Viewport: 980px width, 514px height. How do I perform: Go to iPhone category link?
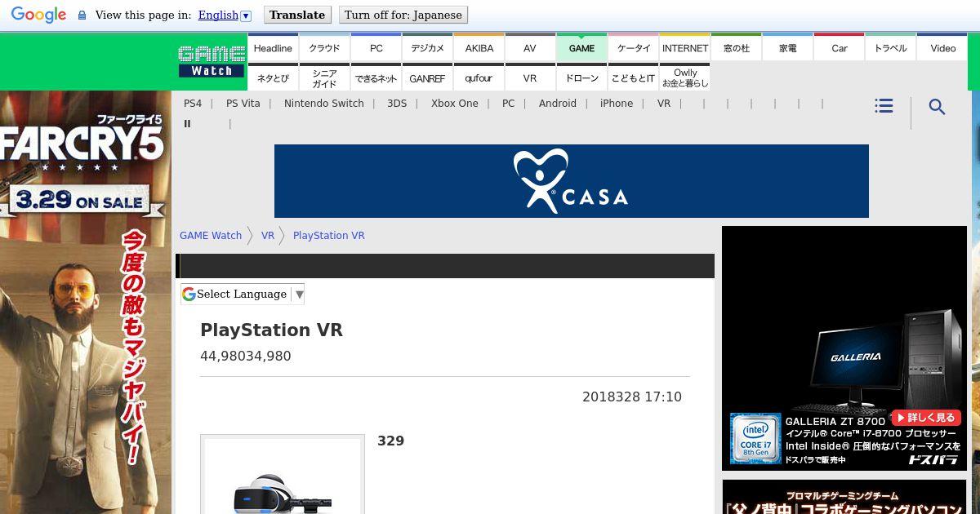pos(617,104)
